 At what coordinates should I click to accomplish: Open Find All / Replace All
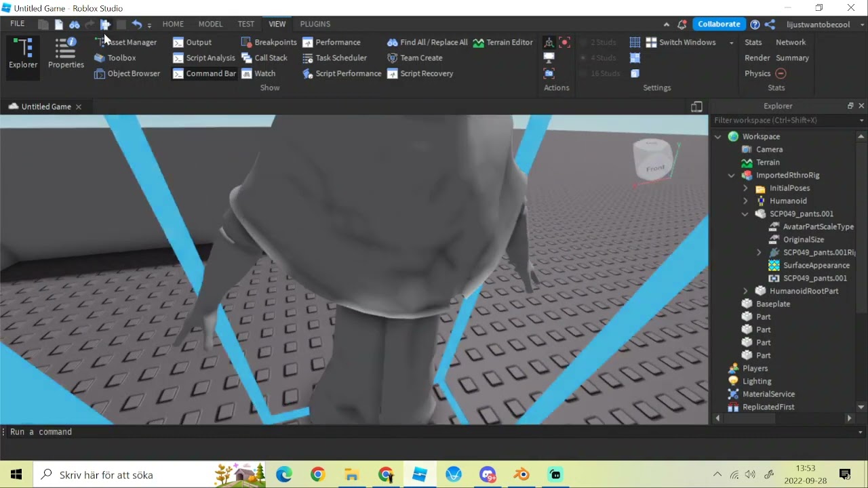[x=427, y=42]
